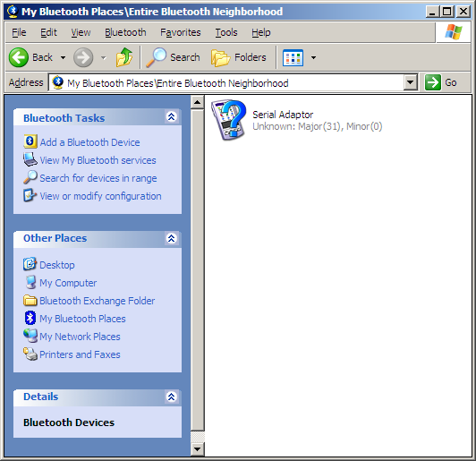Image resolution: width=476 pixels, height=461 pixels.
Task: Click the Bluetooth icon in address bar
Action: pos(57,82)
